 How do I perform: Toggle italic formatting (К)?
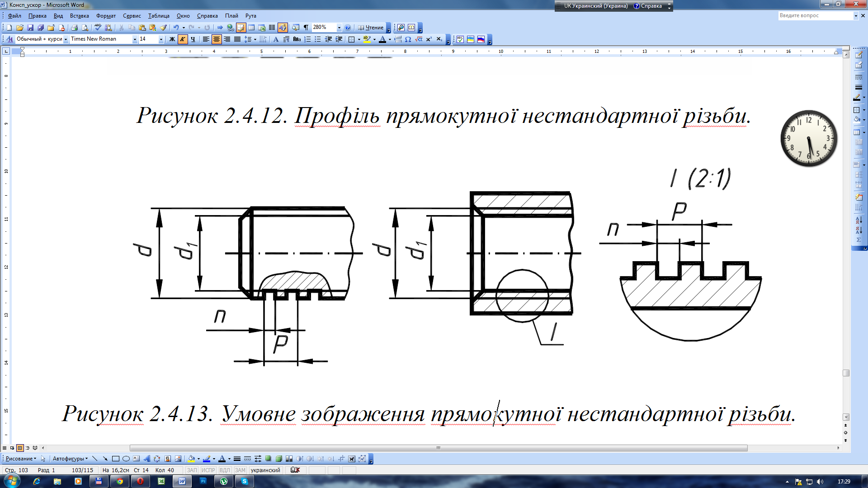pyautogui.click(x=182, y=39)
